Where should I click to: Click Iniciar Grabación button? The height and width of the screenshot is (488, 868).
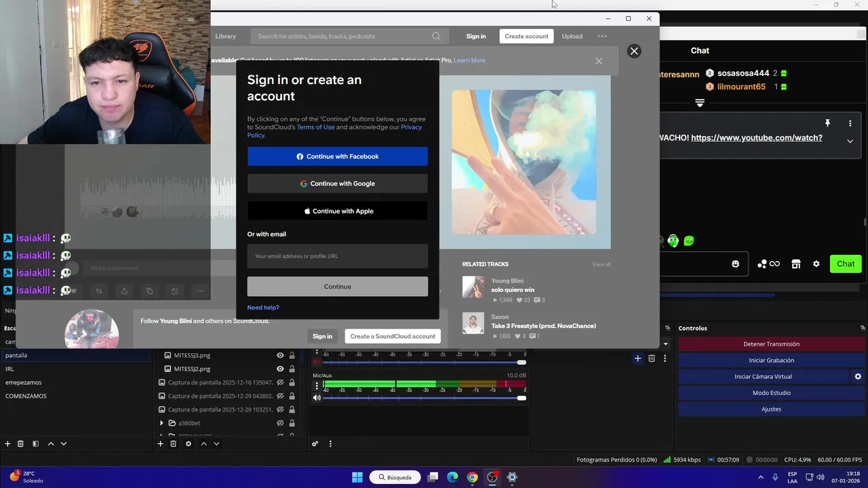pyautogui.click(x=771, y=361)
